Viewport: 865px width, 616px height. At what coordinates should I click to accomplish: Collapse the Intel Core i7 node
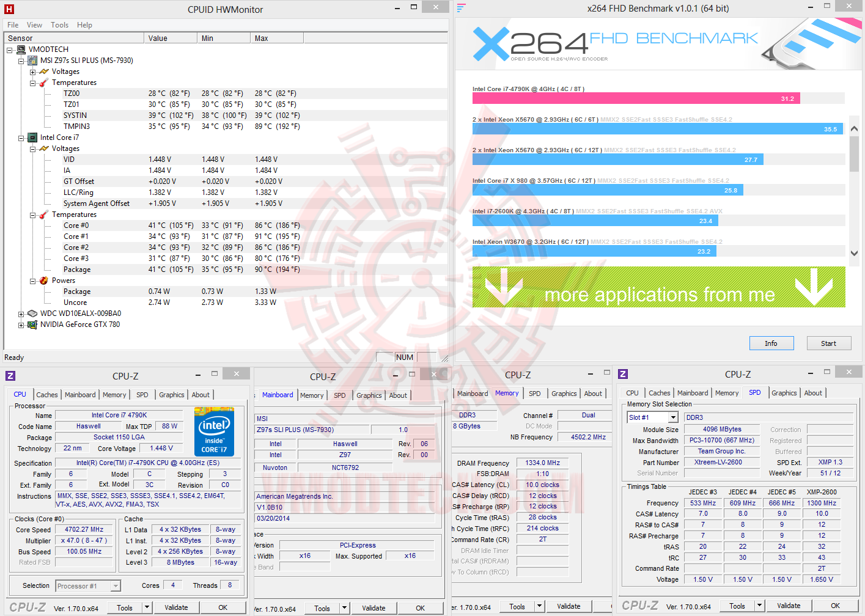[x=21, y=137]
